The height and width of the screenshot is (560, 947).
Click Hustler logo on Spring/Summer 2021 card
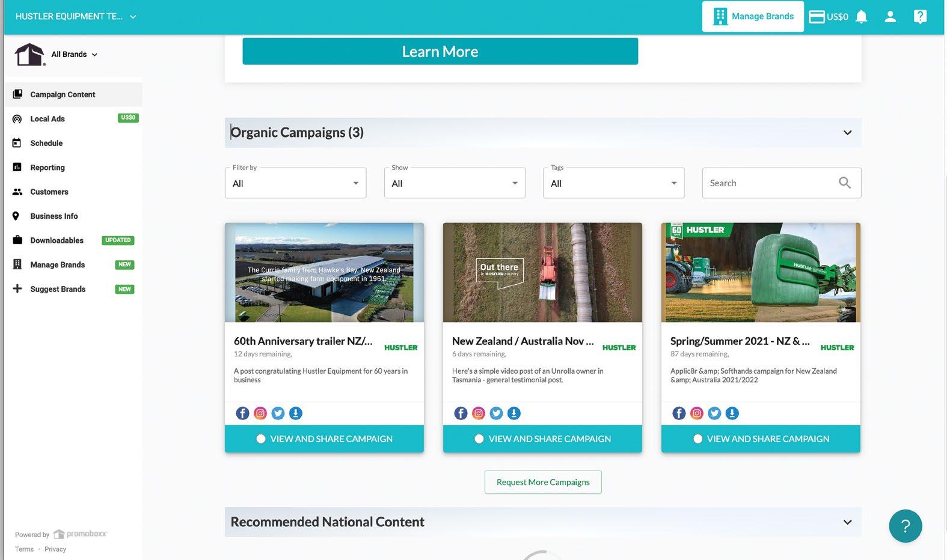tap(838, 347)
